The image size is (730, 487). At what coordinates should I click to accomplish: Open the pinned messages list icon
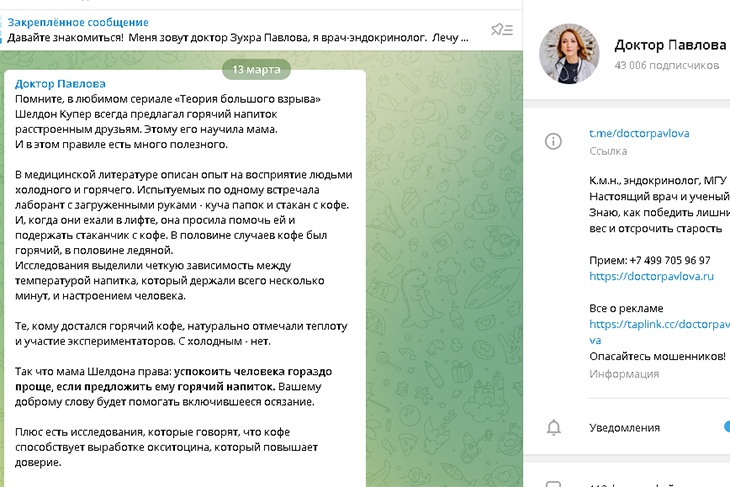click(x=502, y=30)
